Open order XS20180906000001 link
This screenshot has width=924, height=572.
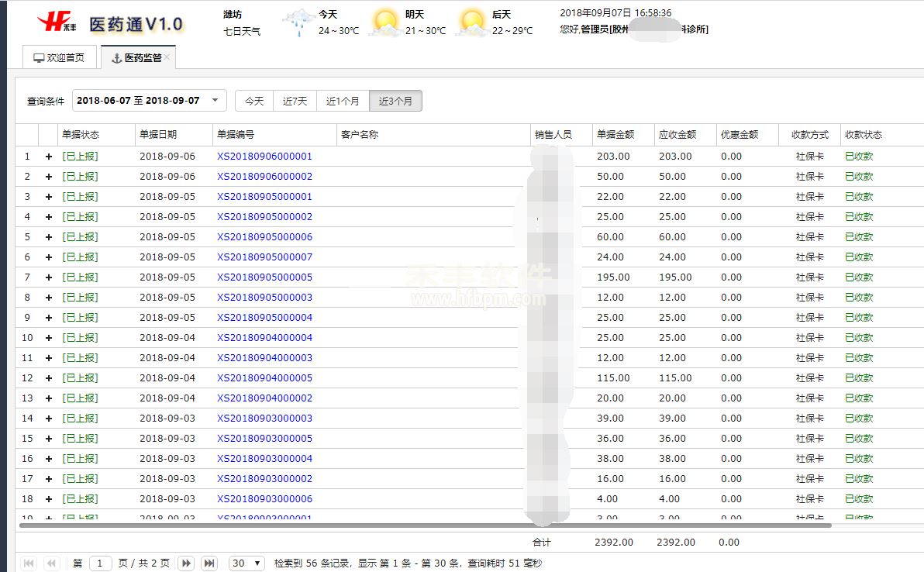(264, 157)
